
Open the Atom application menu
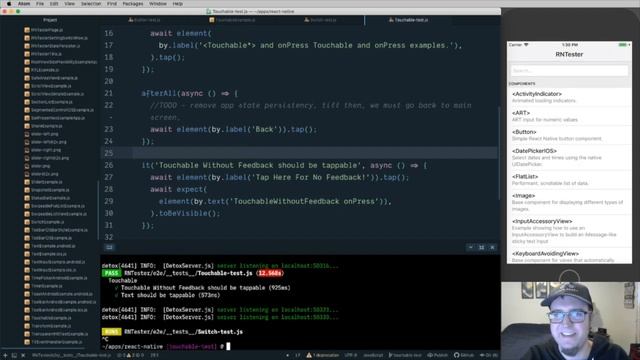pos(24,4)
